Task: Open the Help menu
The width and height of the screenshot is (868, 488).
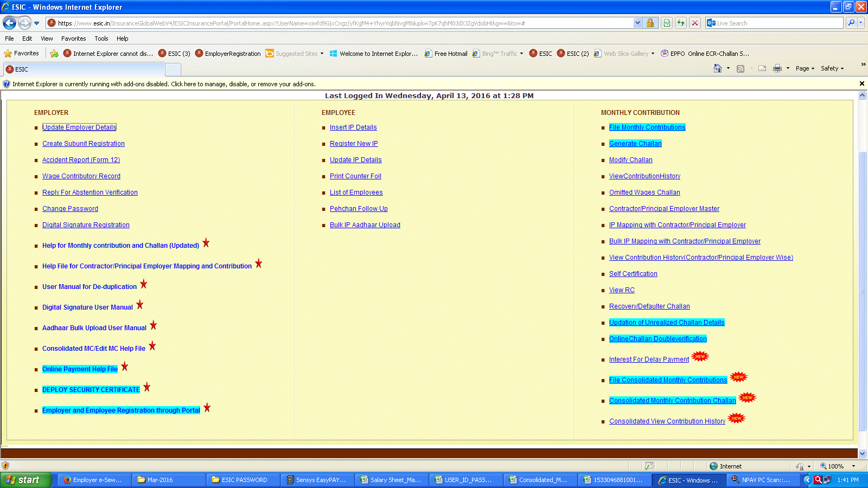Action: click(x=123, y=38)
